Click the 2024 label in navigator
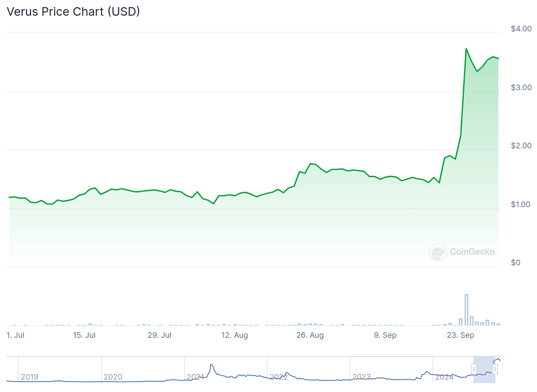This screenshot has height=392, width=537. (x=444, y=377)
